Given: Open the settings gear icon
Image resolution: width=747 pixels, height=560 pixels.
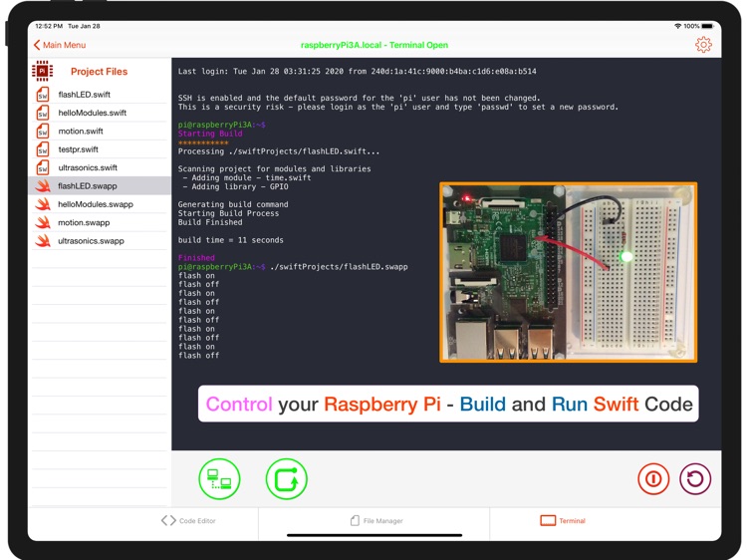Looking at the screenshot, I should (x=703, y=45).
